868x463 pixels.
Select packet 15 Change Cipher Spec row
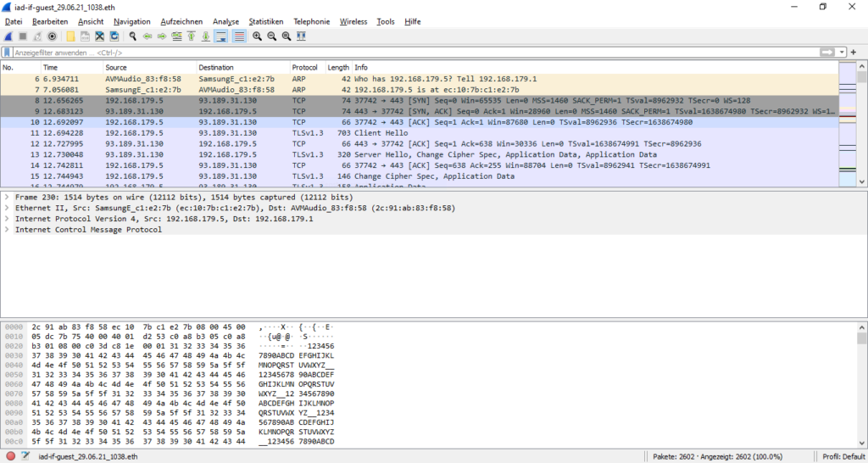(420, 176)
